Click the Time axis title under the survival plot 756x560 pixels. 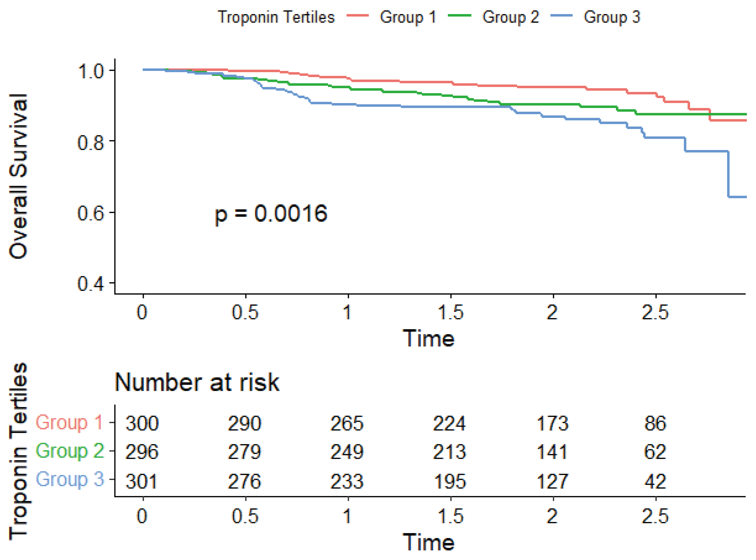coord(429,339)
